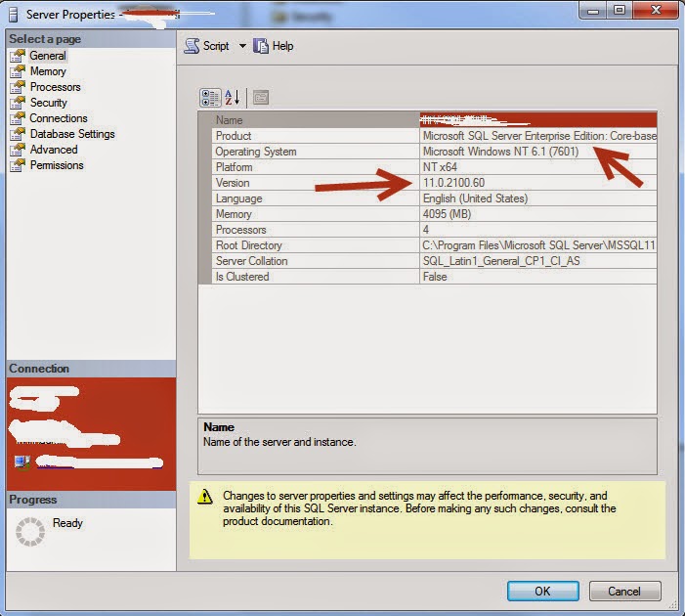This screenshot has height=616, width=685.
Task: Click the Processors page icon
Action: [18, 87]
